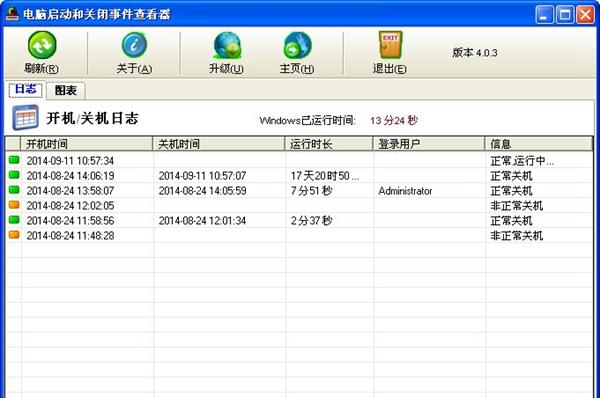This screenshot has height=398, width=600.
Task: Select boot time 2014-08-24 13:58:07
Action: click(x=70, y=191)
